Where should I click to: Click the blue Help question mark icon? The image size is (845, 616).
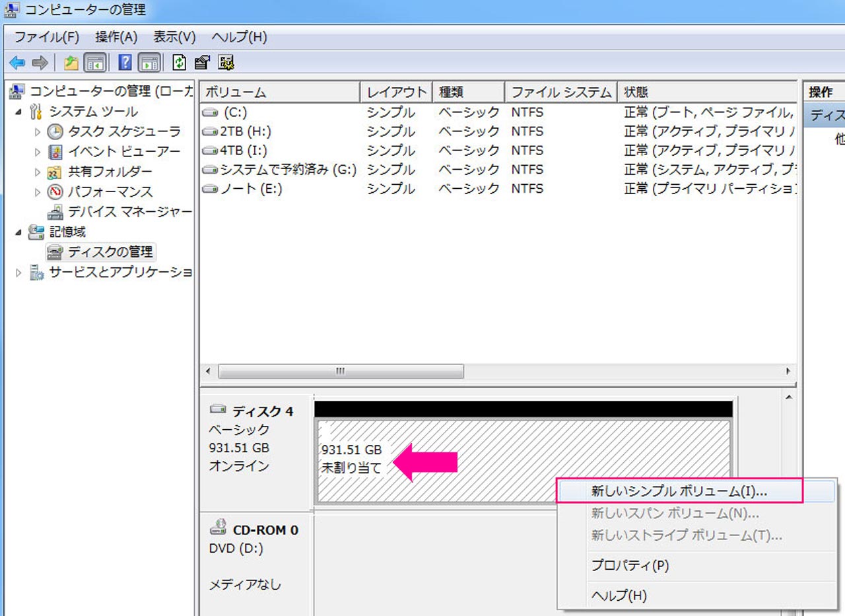125,63
